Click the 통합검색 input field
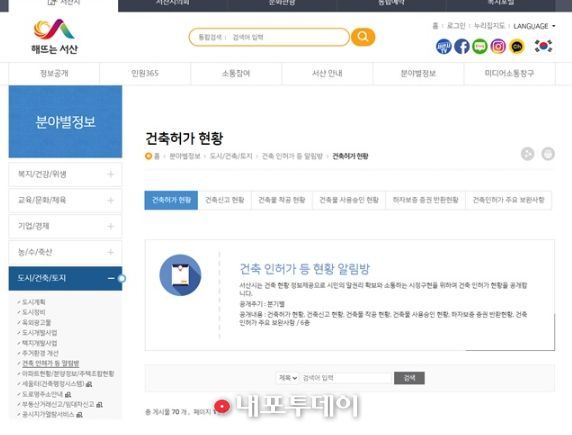Screen dimensions: 572x435 269,37
